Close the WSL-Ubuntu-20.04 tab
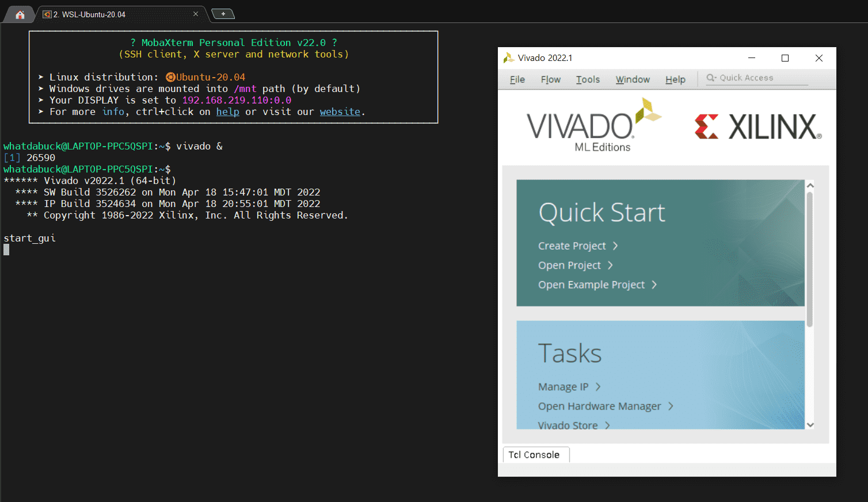Viewport: 868px width, 502px height. click(196, 14)
